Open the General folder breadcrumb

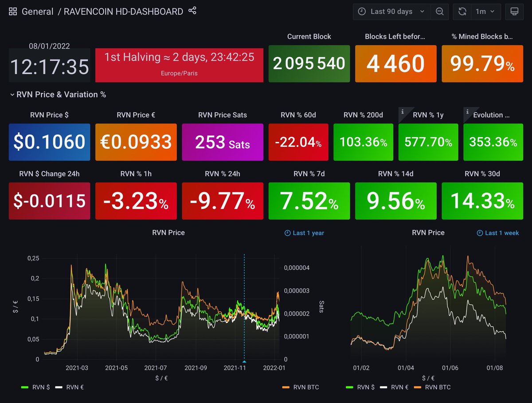(38, 12)
